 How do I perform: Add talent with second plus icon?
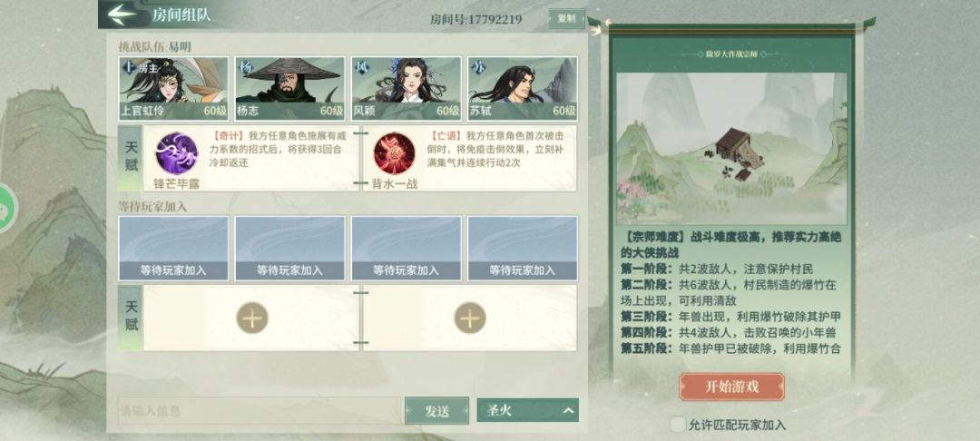470,318
